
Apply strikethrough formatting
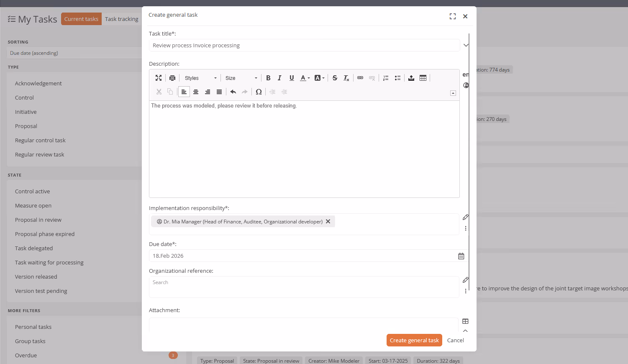pos(335,78)
